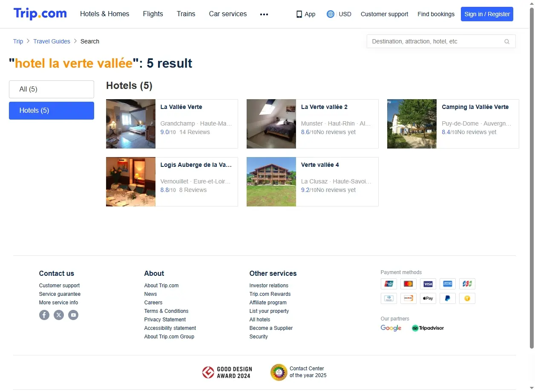Screen dimensions: 535x392
Task: Open the Car services menu
Action: coord(228,14)
